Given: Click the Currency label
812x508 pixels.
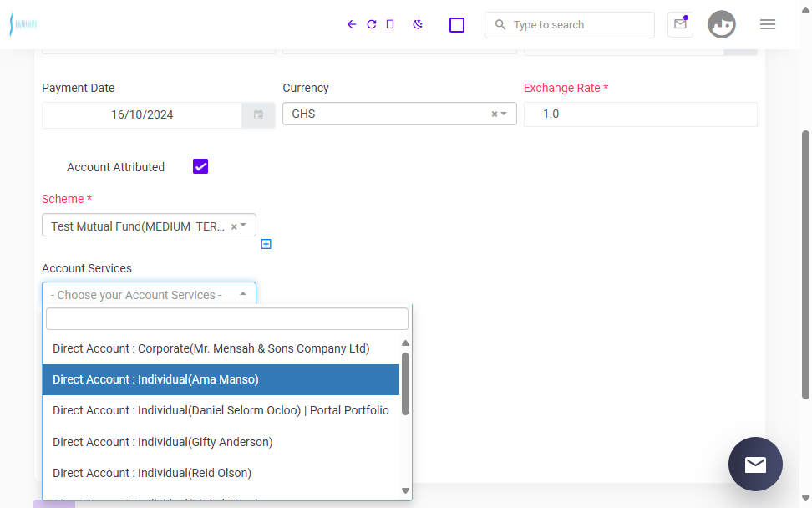Looking at the screenshot, I should [306, 88].
